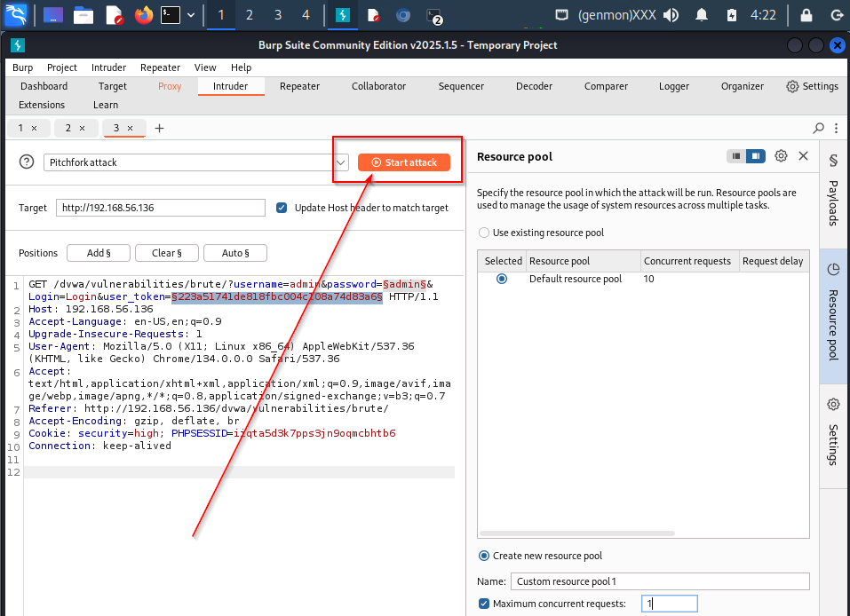Launch Firefox from the taskbar
Screen dimensions: 850x616
[144, 14]
